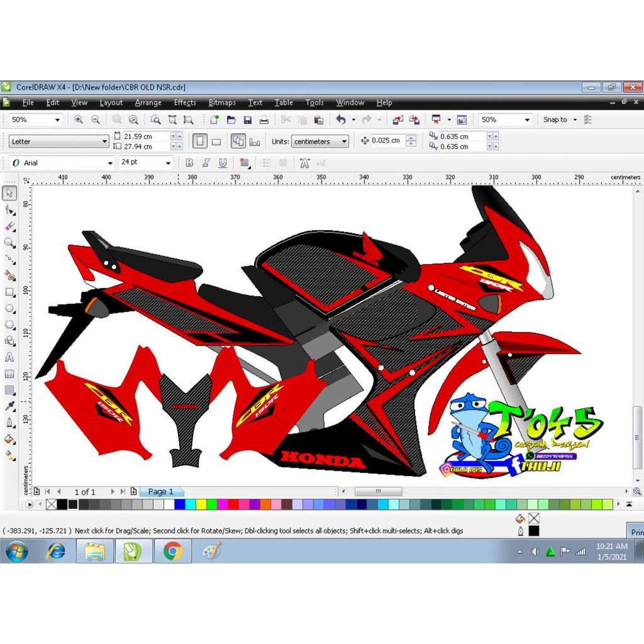
Task: Switch to the Page 1 tab
Action: [162, 491]
